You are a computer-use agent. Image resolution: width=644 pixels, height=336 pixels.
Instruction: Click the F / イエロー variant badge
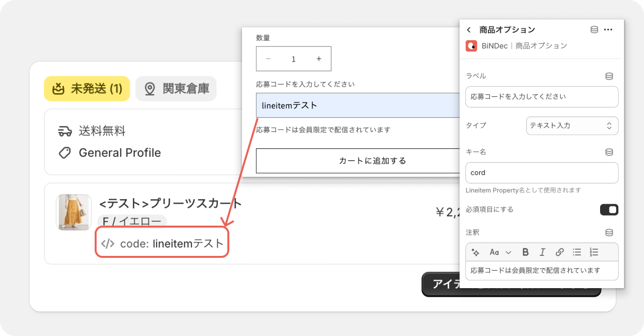coord(132,222)
